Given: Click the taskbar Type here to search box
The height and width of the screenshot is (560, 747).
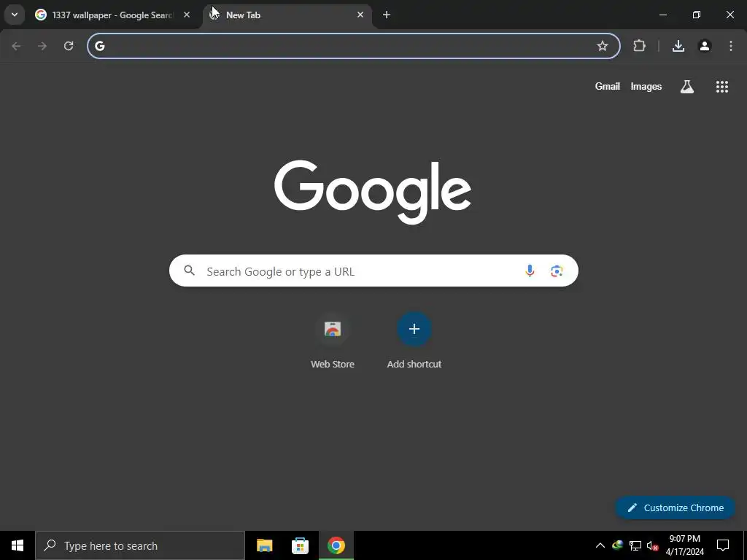Looking at the screenshot, I should (x=140, y=545).
